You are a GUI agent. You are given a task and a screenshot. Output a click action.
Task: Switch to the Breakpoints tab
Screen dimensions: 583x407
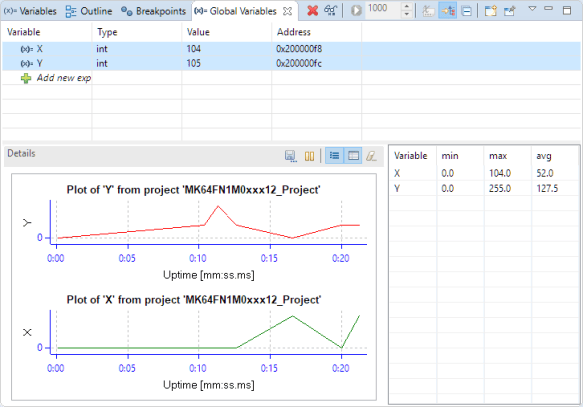[x=154, y=11]
